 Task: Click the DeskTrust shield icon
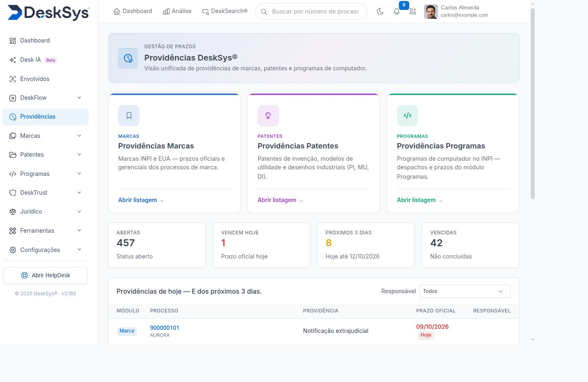[x=13, y=193]
